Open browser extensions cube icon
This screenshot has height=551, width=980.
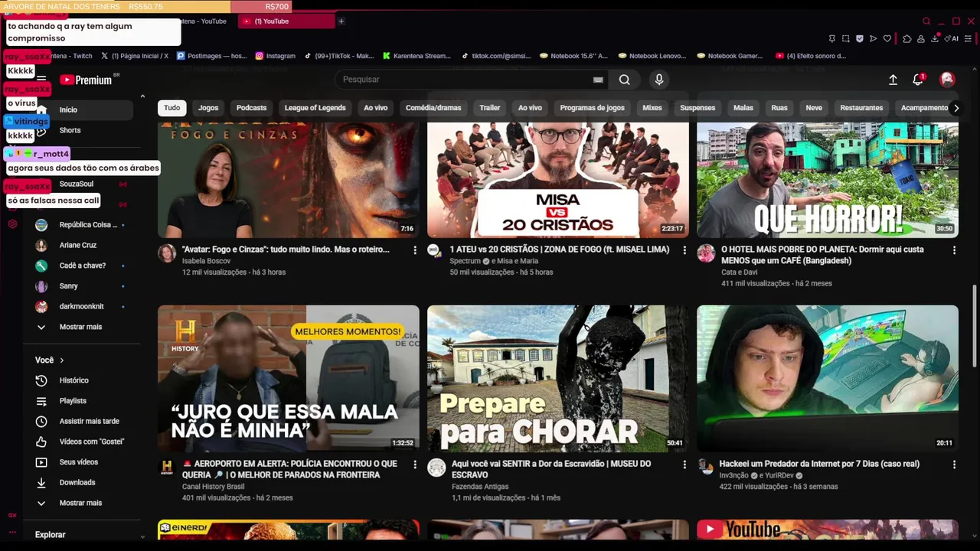[x=907, y=39]
